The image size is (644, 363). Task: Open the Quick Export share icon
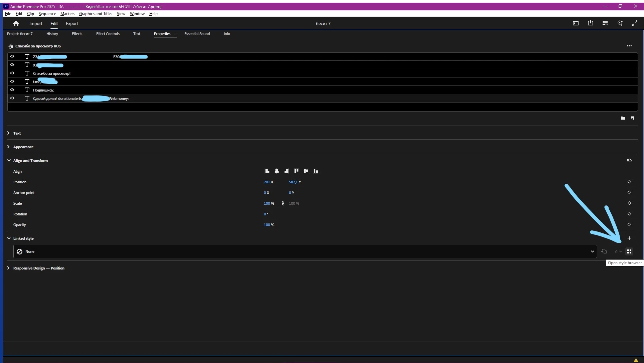(x=590, y=23)
